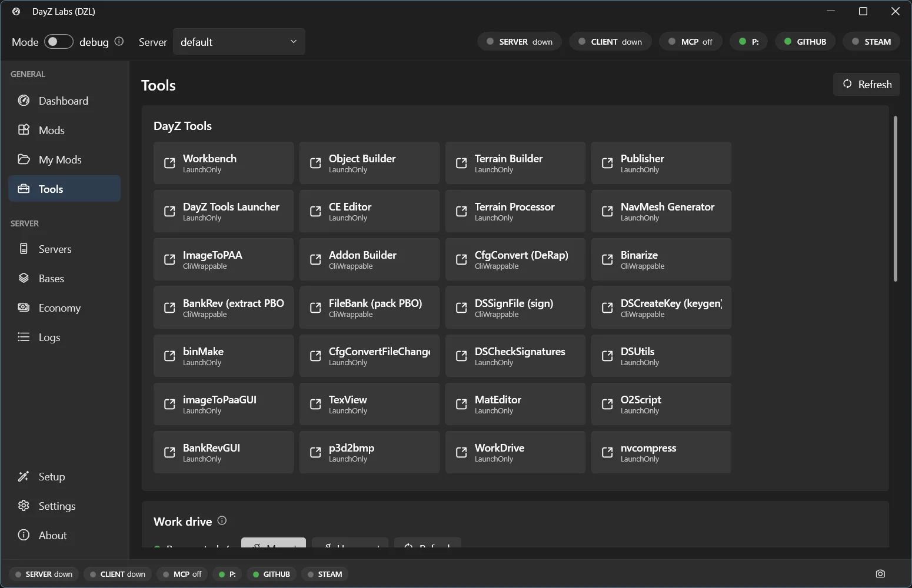This screenshot has width=912, height=588.
Task: Click the DayZ Tools Launcher icon
Action: (x=169, y=211)
